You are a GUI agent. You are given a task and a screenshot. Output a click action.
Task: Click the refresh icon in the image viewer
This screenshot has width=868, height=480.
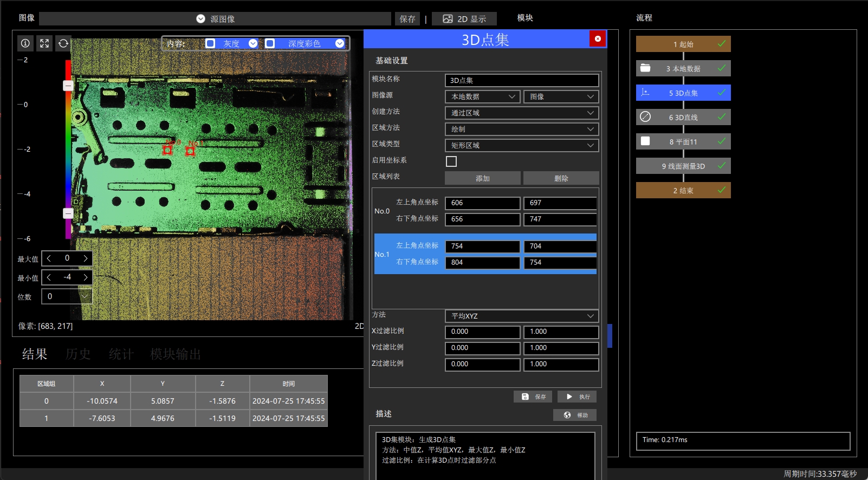point(63,43)
